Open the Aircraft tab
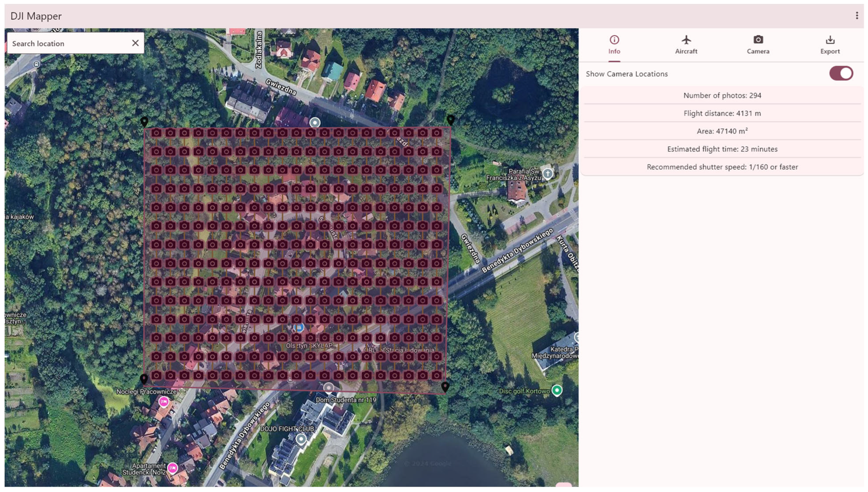This screenshot has height=492, width=868. [686, 44]
